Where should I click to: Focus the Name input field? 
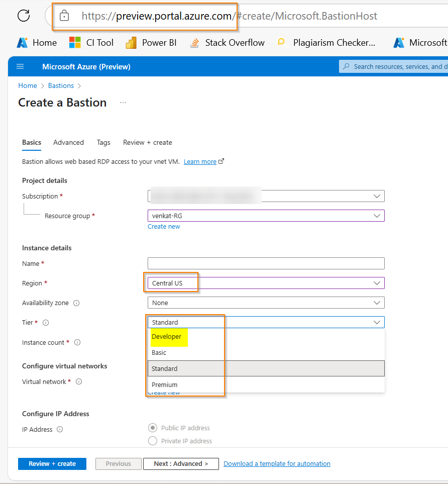coord(266,263)
